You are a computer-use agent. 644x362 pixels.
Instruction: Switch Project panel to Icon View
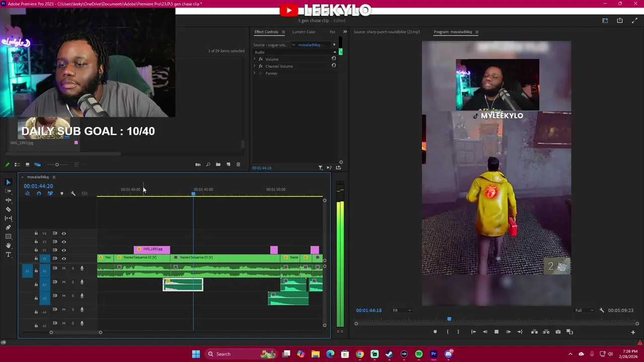point(27,164)
